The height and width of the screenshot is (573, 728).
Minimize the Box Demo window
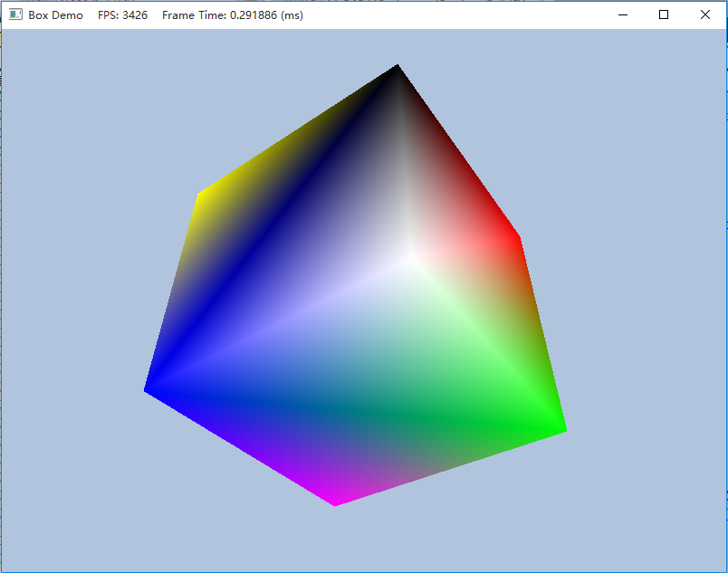(x=623, y=14)
